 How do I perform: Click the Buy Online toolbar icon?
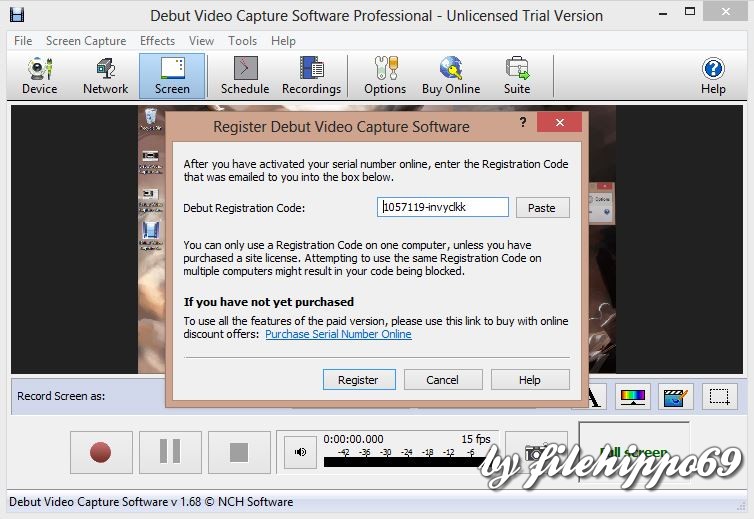(x=451, y=76)
